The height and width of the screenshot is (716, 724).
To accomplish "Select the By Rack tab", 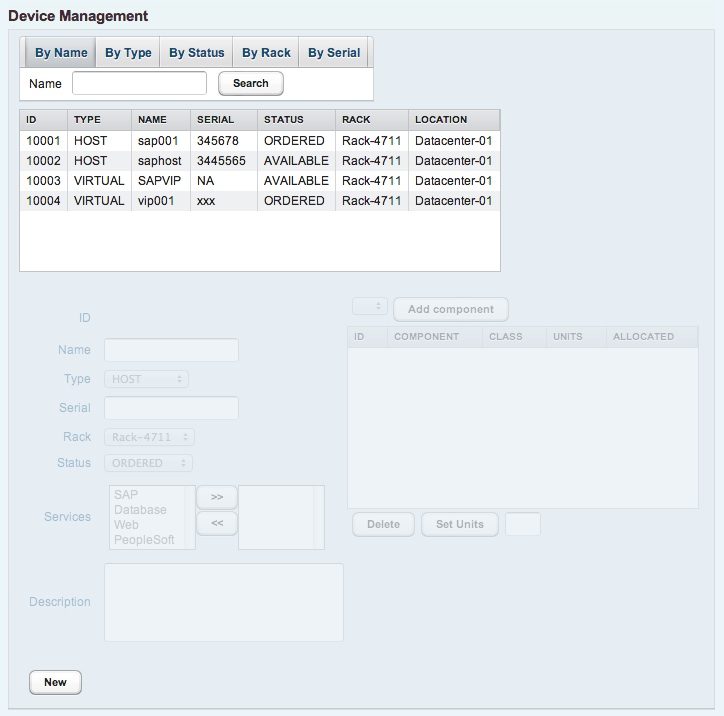I will pos(266,53).
